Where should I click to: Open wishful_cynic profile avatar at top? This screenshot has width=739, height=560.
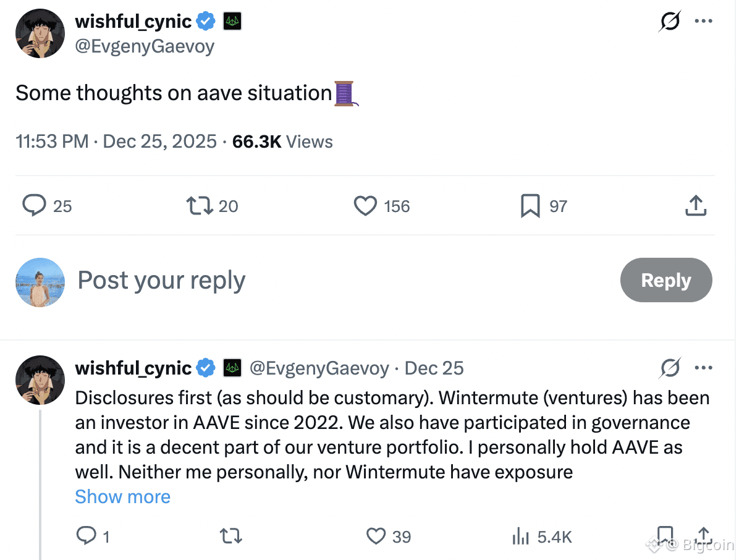point(40,33)
